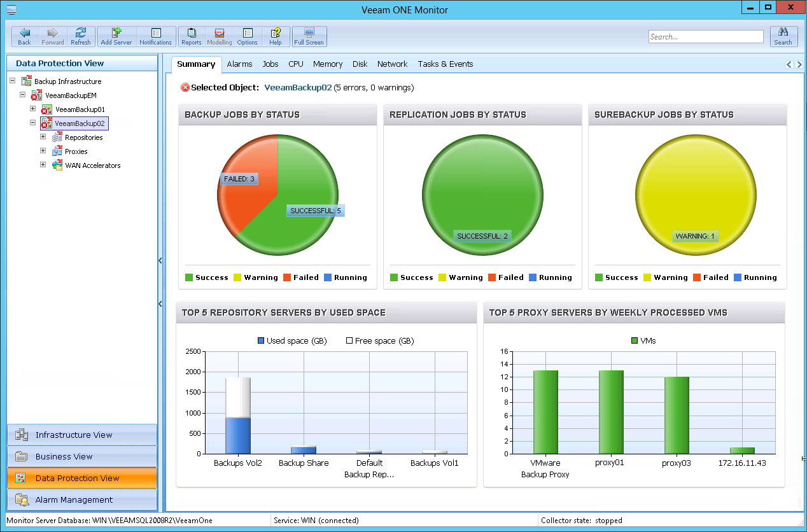Collapse the Backup Infrastructure tree node

(13, 81)
